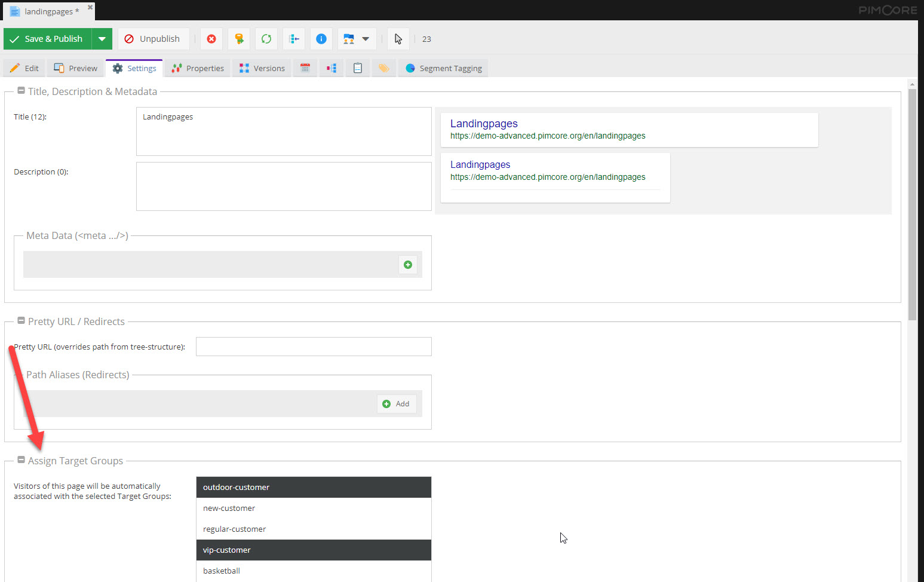Viewport: 924px width, 582px height.
Task: Collapse the Assign Target Groups section
Action: [x=21, y=460]
